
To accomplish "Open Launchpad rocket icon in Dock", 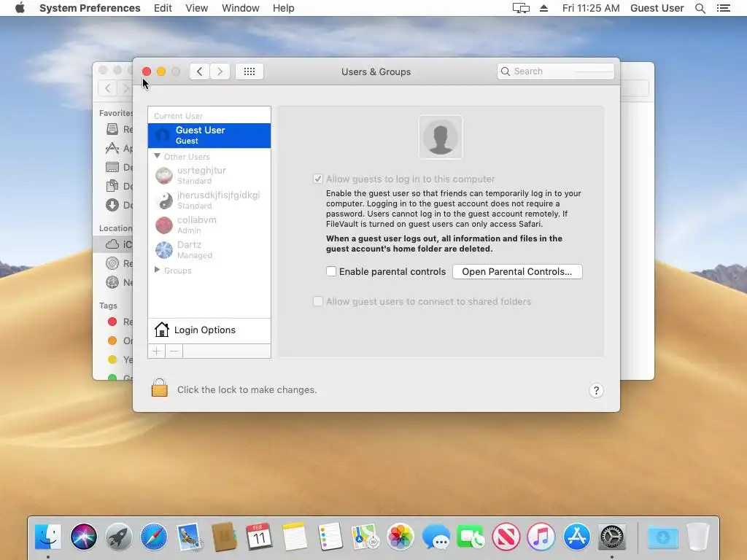I will pos(119,537).
